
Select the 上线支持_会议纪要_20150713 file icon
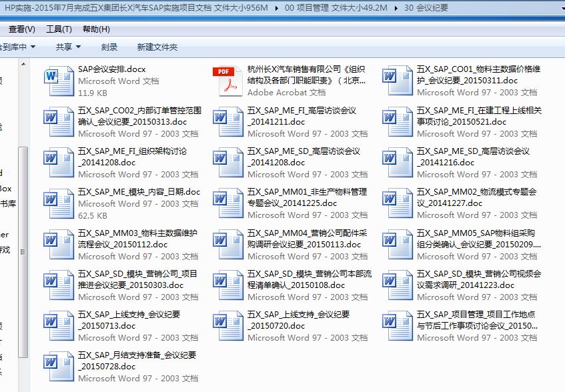(59, 326)
